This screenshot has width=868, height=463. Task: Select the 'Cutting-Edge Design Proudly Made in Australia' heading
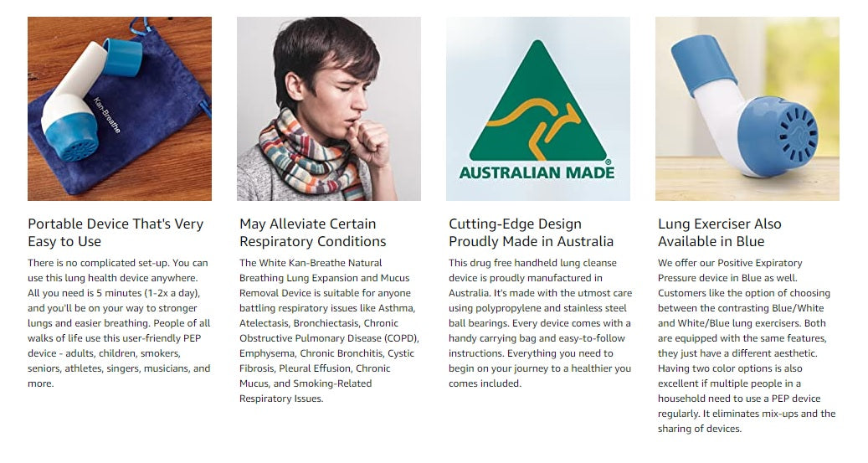(531, 233)
